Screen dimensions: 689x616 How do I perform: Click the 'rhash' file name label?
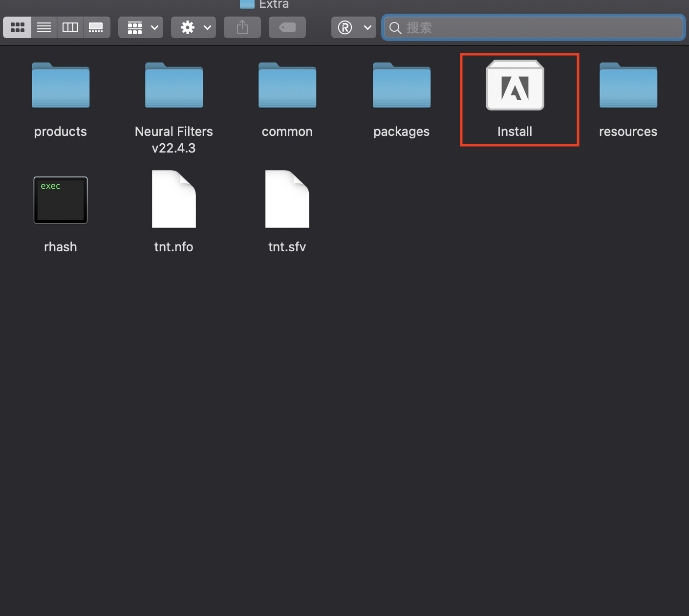tap(61, 247)
